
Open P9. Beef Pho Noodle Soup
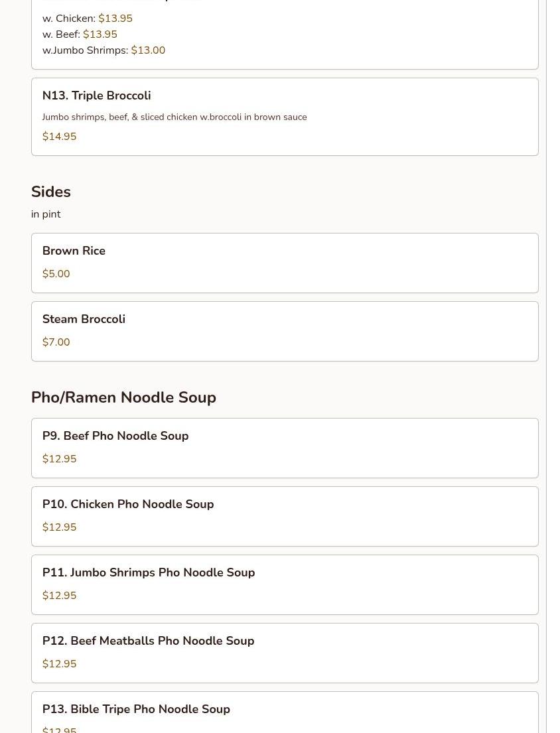pyautogui.click(x=115, y=436)
